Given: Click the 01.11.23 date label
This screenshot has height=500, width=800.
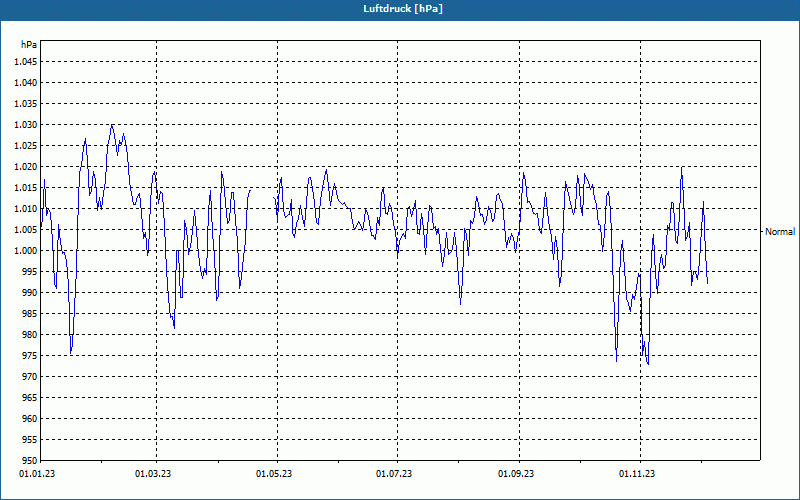Looking at the screenshot, I should coord(637,474).
